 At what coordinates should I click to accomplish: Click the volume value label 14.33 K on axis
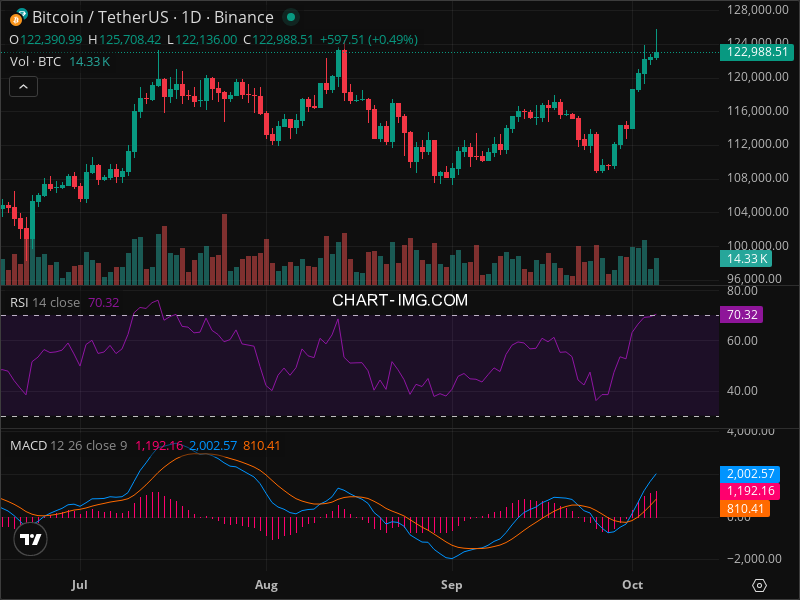746,259
